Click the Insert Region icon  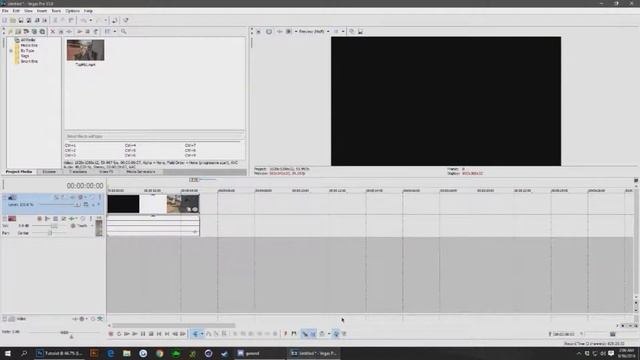click(293, 334)
